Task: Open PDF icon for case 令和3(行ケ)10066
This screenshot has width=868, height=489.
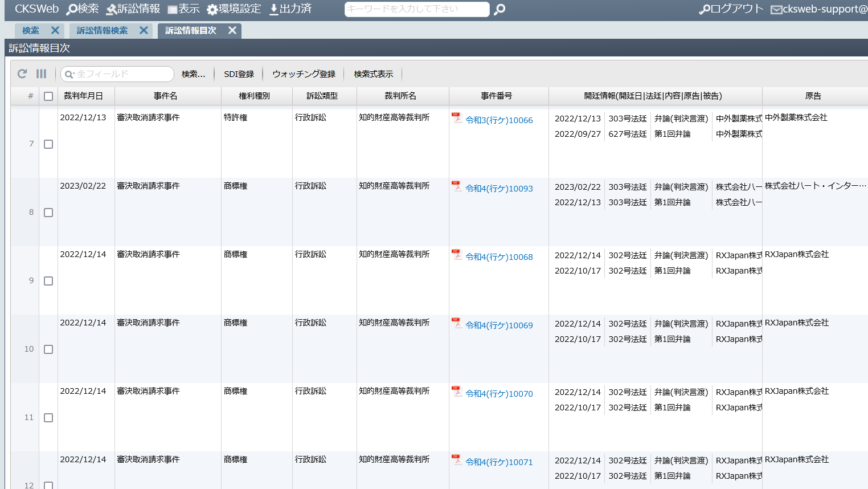Action: point(457,118)
